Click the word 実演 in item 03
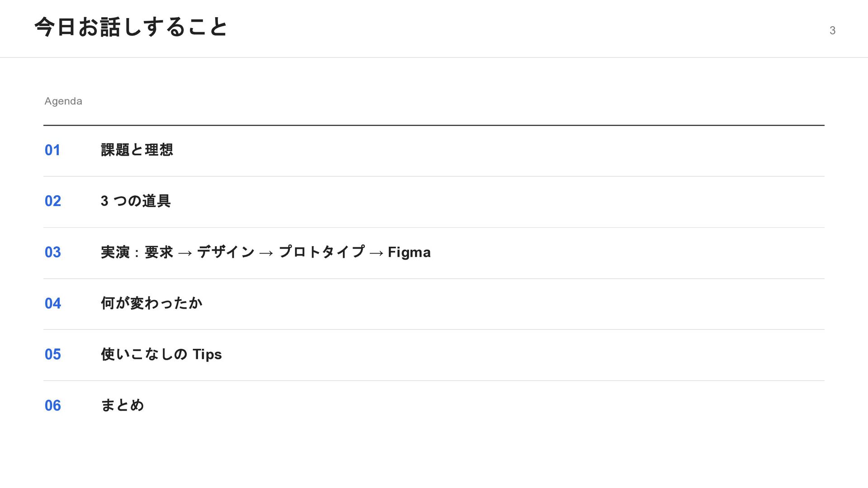Screen dimensions: 868x488 115,252
